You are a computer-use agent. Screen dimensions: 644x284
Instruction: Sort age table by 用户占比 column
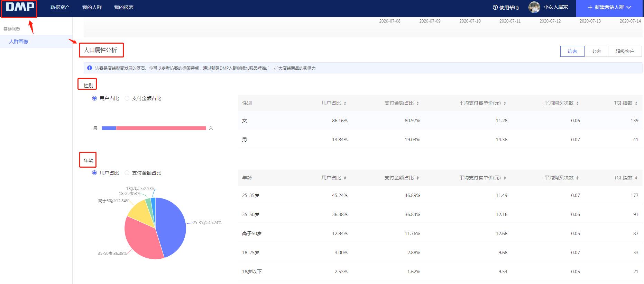[x=345, y=178]
